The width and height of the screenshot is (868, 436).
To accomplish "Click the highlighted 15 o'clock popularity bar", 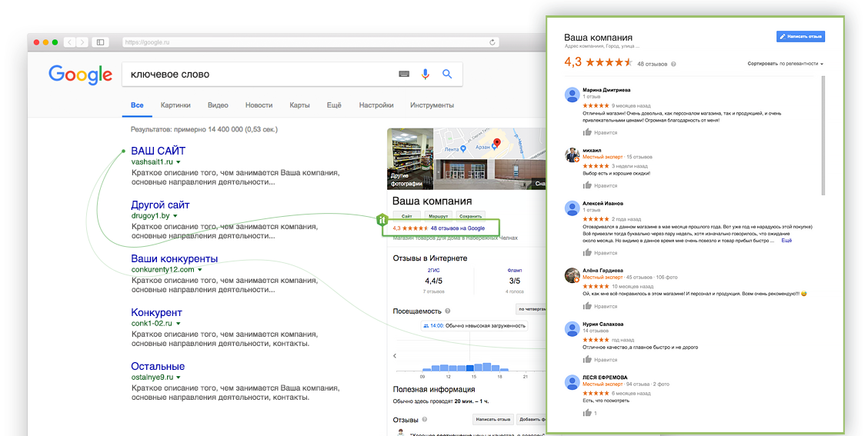I will coord(470,368).
